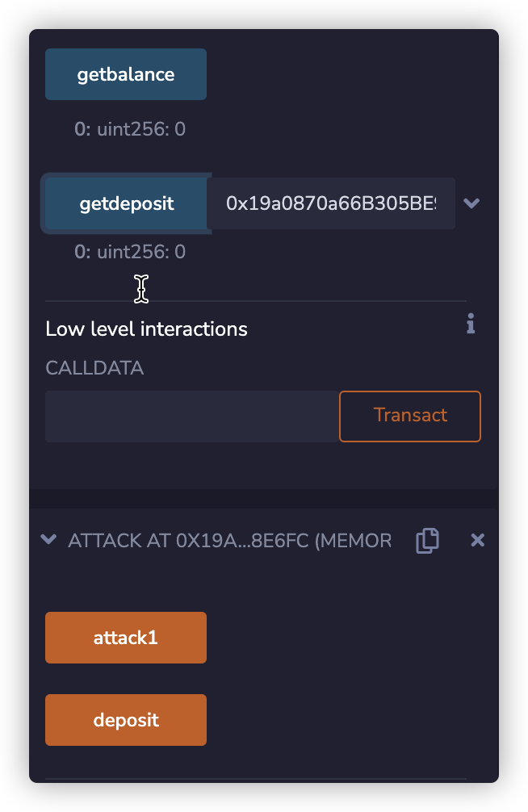Click the dark separator band above ATTACK contract

[264, 498]
